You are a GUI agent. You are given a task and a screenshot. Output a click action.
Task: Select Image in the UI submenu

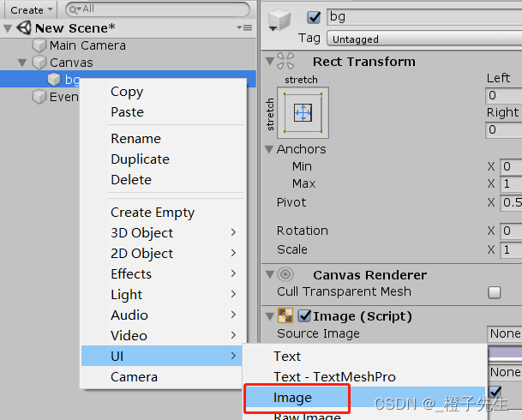pos(365,398)
